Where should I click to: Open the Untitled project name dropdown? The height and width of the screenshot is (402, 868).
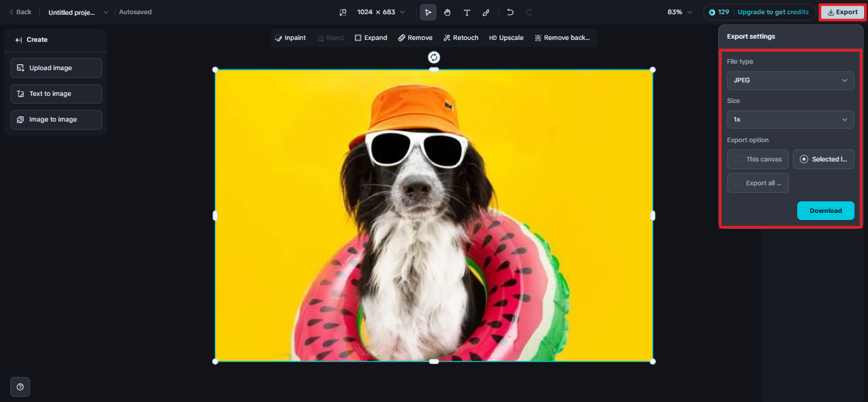[78, 12]
